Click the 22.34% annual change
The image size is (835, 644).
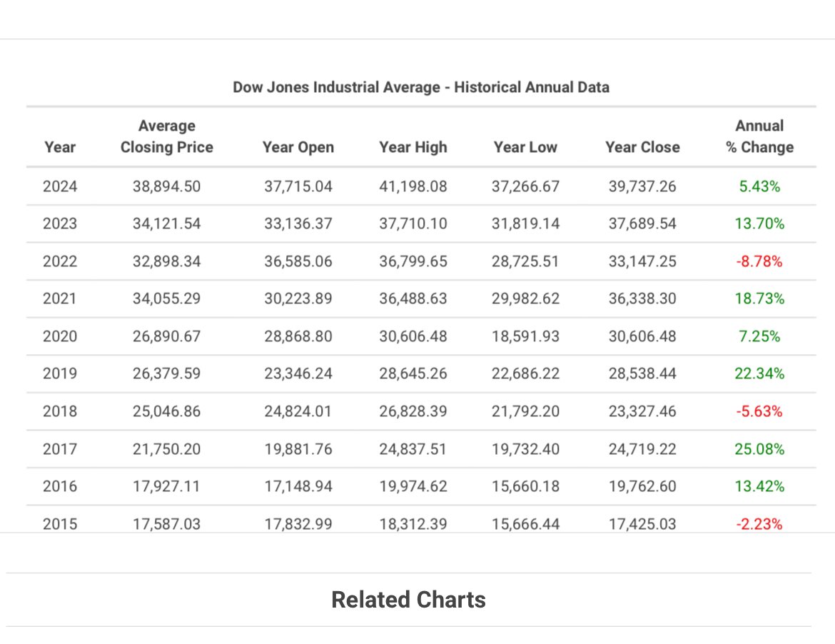760,374
